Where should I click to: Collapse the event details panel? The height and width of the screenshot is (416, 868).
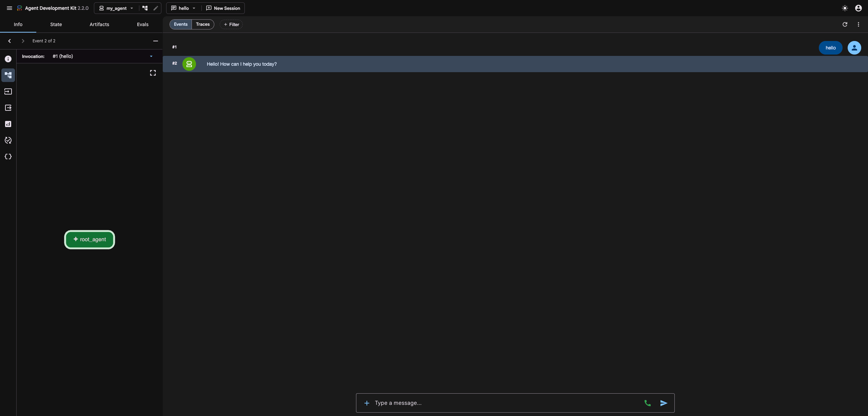coord(156,41)
